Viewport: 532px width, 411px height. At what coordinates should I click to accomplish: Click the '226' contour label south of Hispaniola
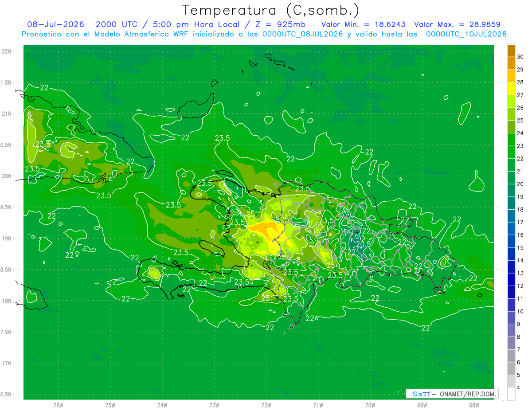pyautogui.click(x=312, y=319)
